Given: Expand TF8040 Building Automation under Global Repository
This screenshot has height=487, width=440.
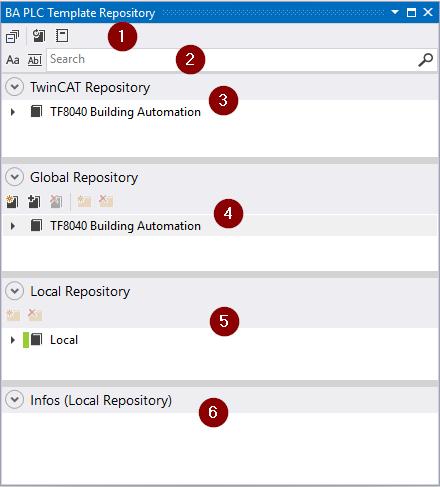Looking at the screenshot, I should (x=13, y=226).
